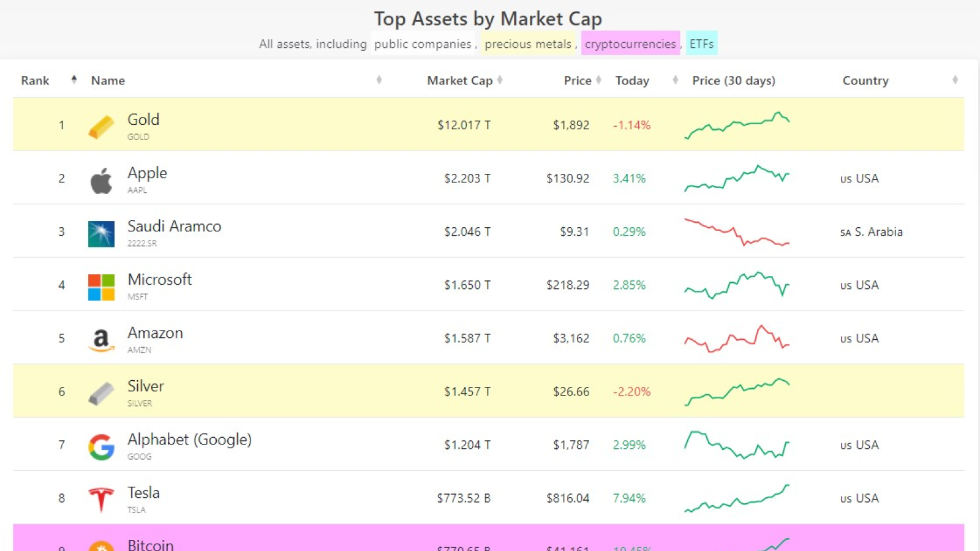Screen dimensions: 980x551
Task: Click Tesla's 30-day price chart
Action: coord(737,498)
